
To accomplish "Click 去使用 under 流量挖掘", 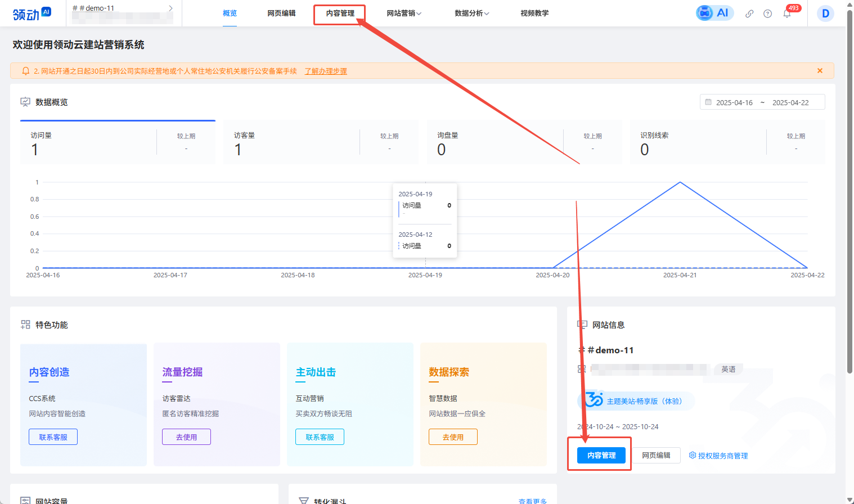I will 186,437.
